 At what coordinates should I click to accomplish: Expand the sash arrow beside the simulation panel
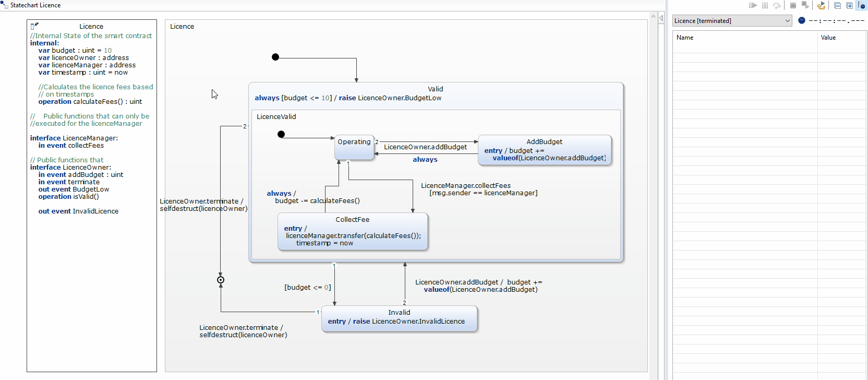click(661, 18)
